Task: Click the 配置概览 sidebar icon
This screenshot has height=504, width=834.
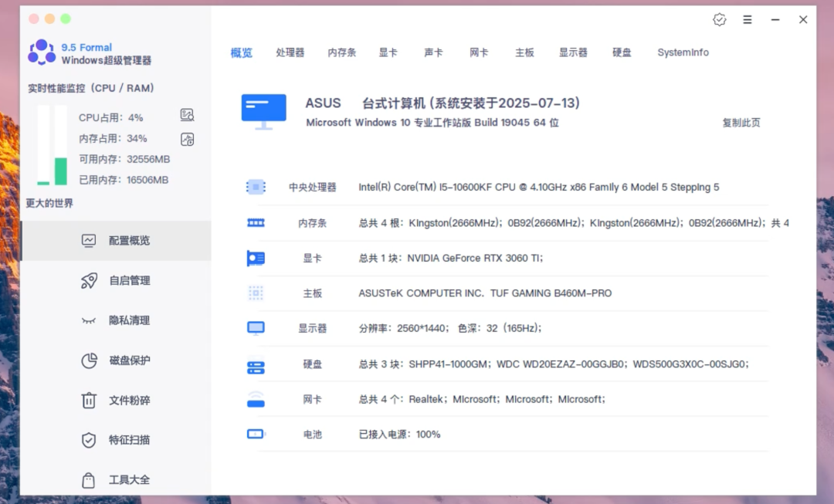Action: click(x=89, y=240)
